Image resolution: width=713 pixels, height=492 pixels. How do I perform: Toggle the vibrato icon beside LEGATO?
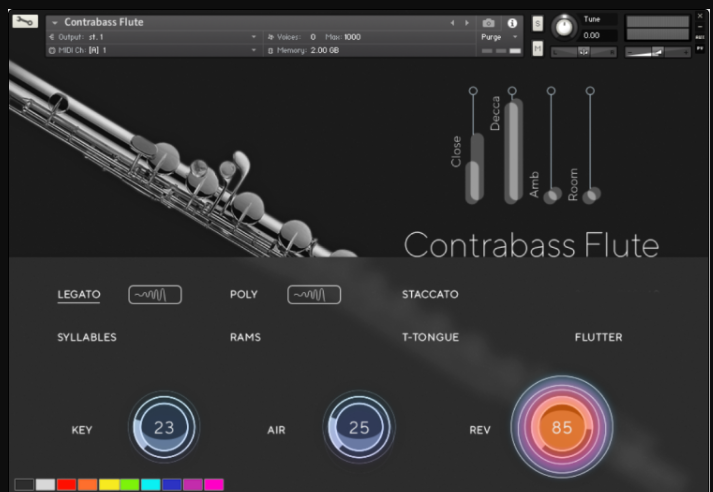[x=155, y=295]
